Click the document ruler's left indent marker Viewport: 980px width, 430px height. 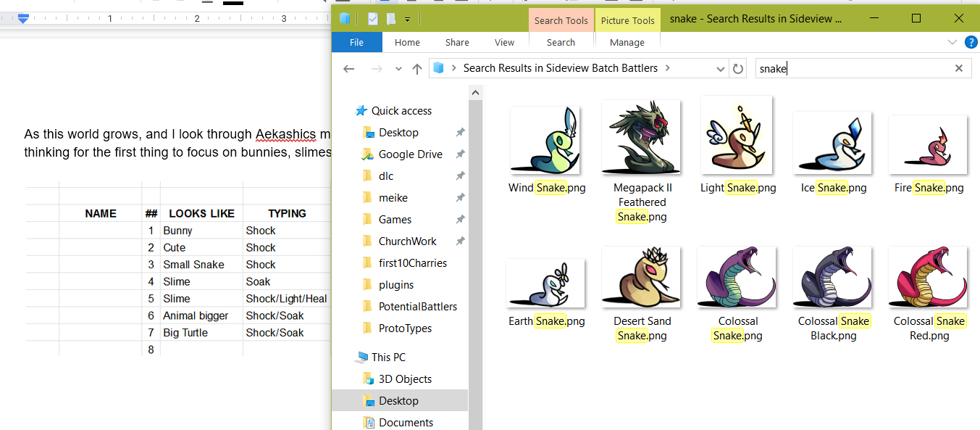[23, 19]
